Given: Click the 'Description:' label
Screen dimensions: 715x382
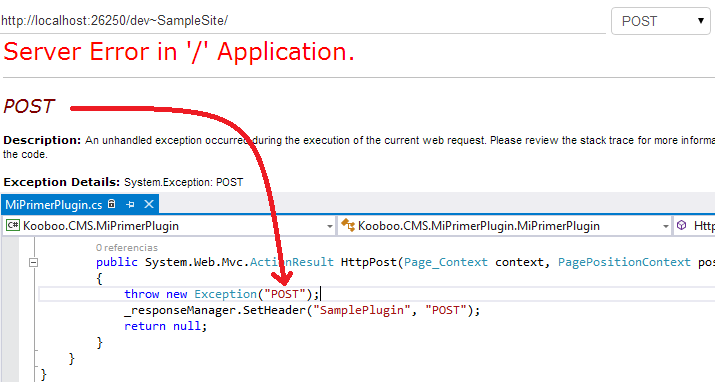Looking at the screenshot, I should point(42,140).
